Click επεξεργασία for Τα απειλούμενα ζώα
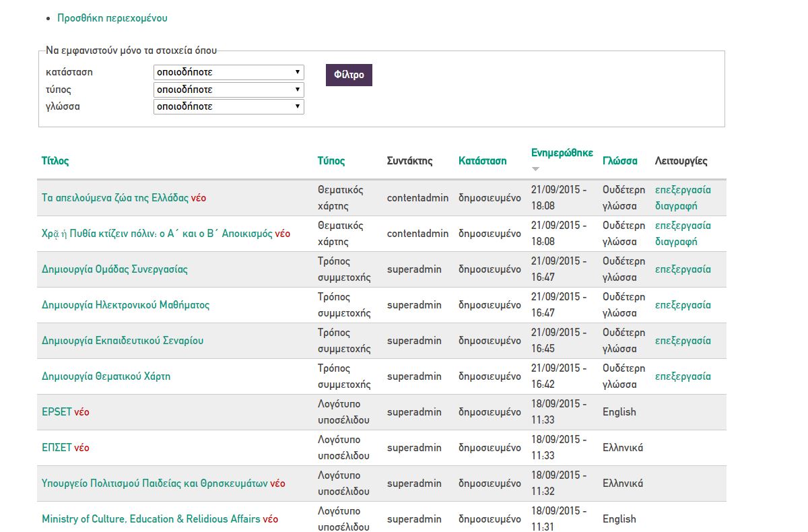 click(x=683, y=190)
